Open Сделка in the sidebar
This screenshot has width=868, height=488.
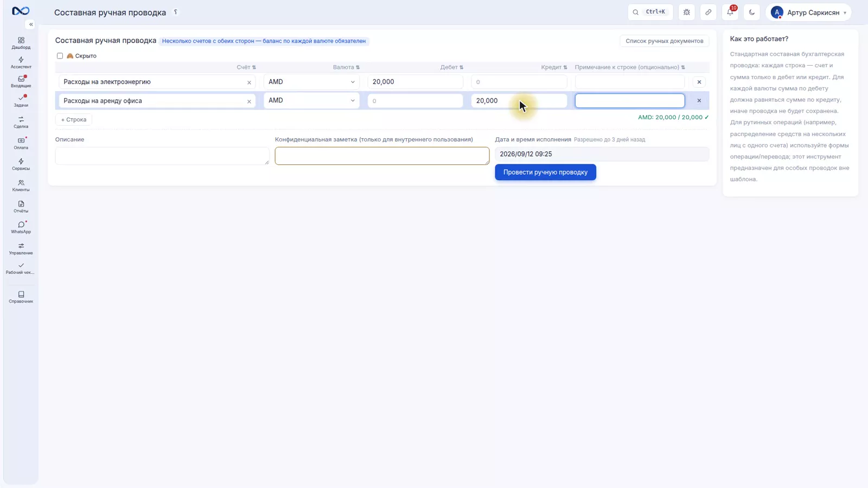21,122
